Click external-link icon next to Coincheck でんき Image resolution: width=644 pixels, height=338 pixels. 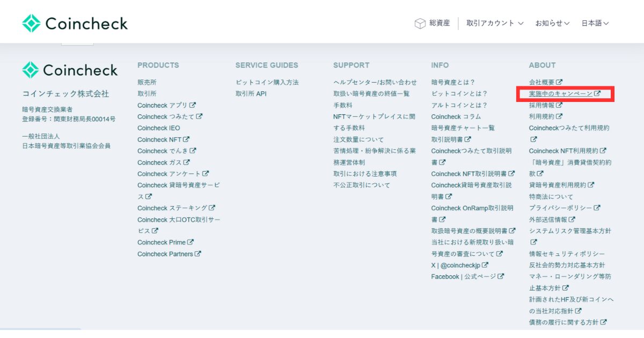click(193, 151)
